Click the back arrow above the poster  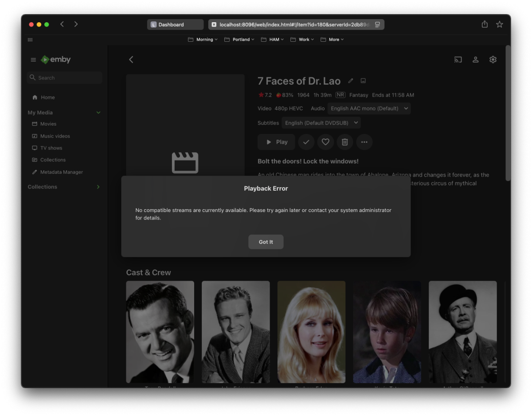131,59
